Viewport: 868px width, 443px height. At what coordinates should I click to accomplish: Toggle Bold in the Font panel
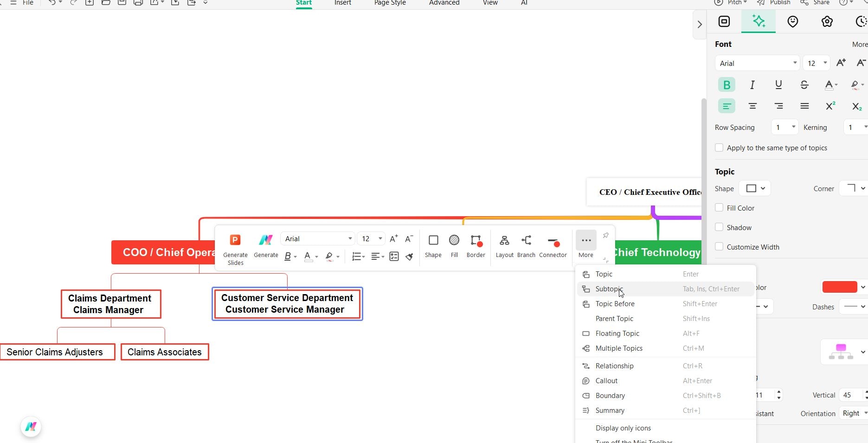pyautogui.click(x=727, y=85)
